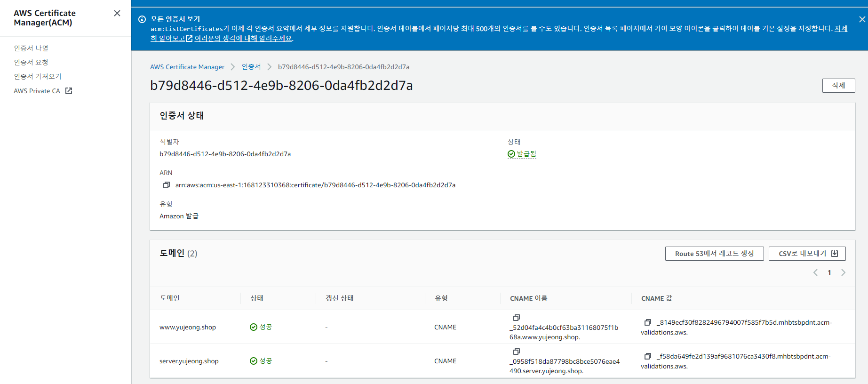Open 인증서 가져오기 in sidebar

38,76
